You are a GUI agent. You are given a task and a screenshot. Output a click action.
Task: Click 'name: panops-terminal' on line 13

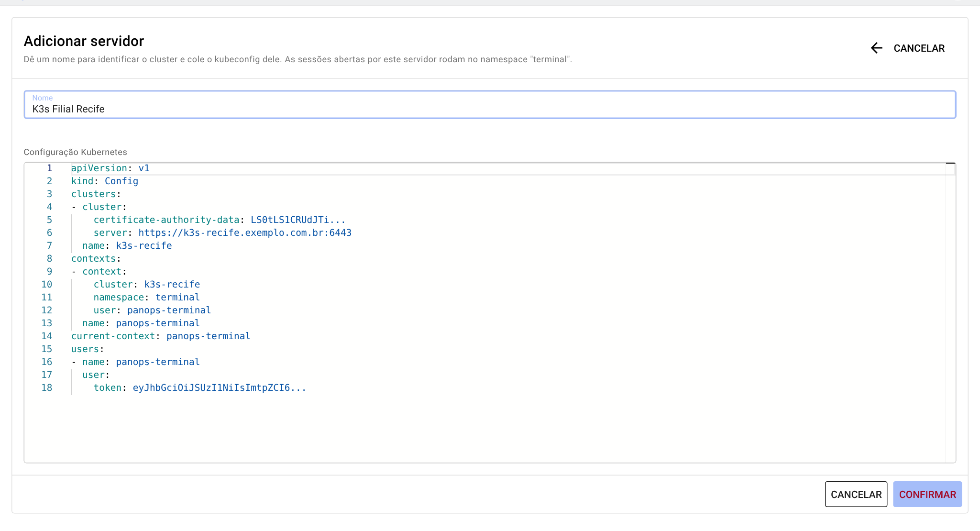(141, 323)
